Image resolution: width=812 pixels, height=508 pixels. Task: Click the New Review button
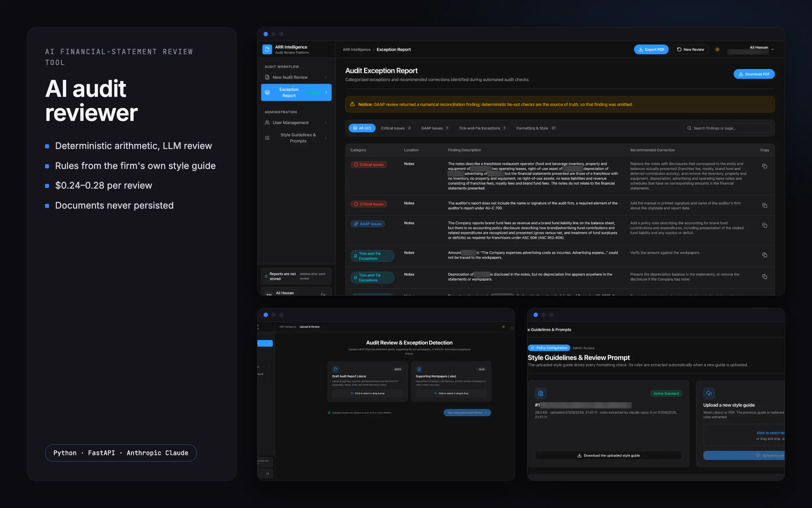[x=690, y=49]
